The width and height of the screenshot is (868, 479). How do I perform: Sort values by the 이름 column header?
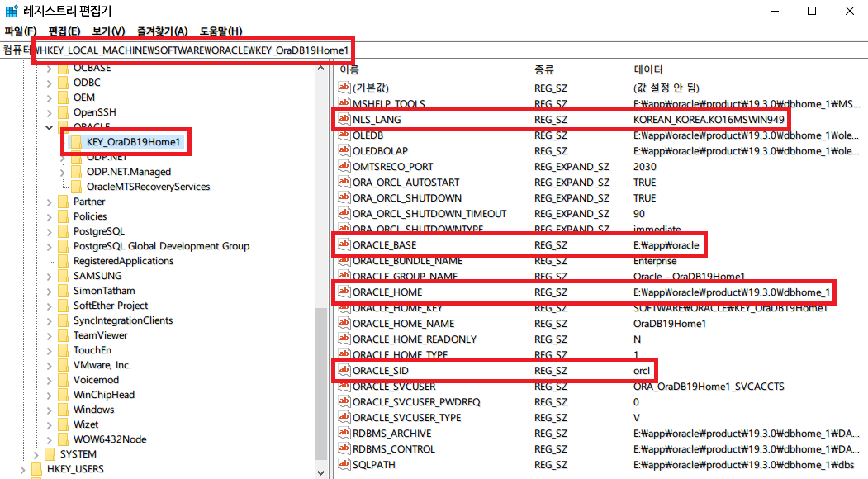pos(349,69)
